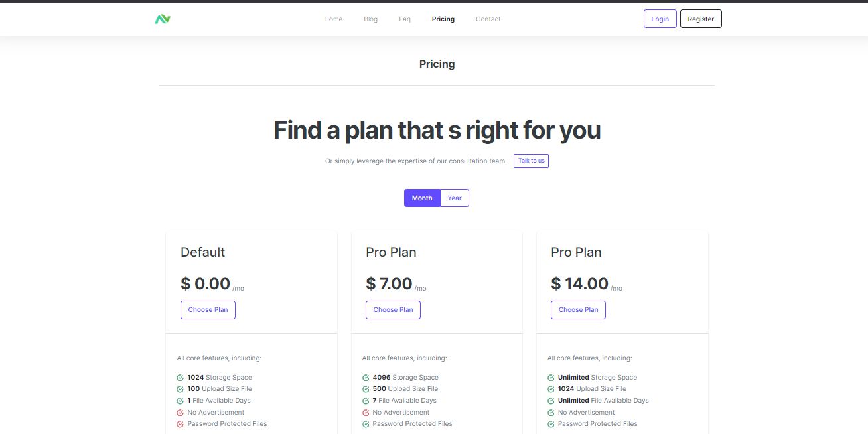868x434 pixels.
Task: Open the Faq menu item
Action: [x=405, y=19]
